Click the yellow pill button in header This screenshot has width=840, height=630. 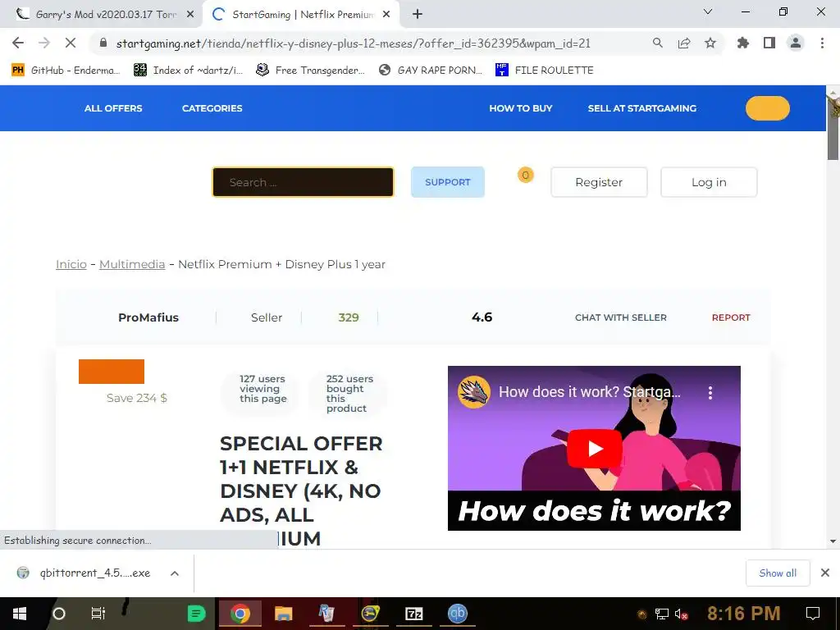(x=767, y=108)
